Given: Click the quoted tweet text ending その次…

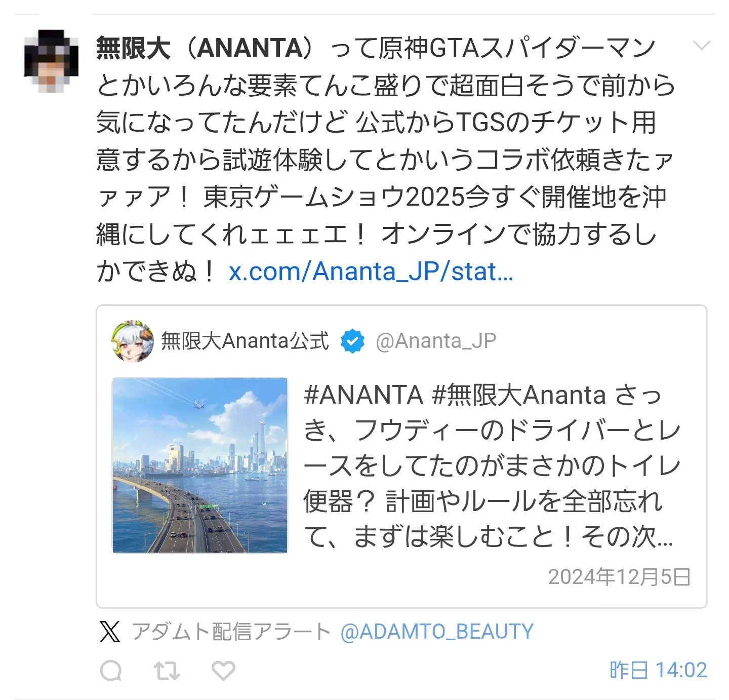Looking at the screenshot, I should tap(627, 537).
